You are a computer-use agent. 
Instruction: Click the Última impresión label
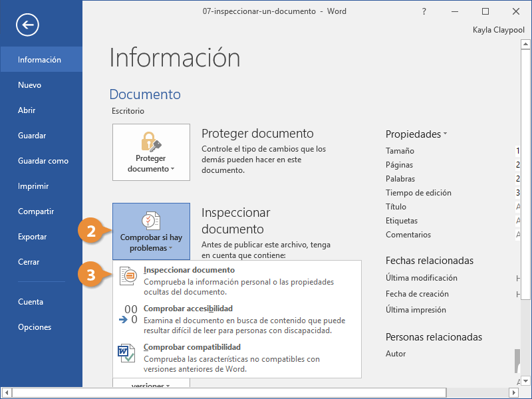(416, 309)
